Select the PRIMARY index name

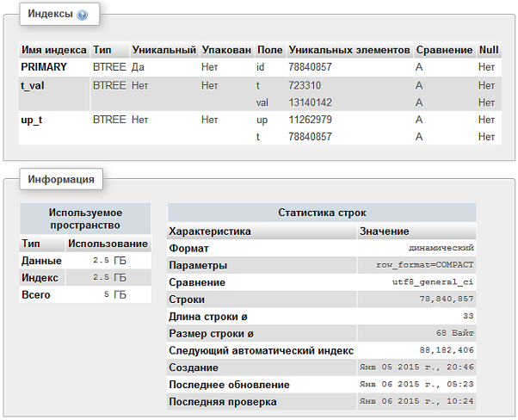[x=44, y=67]
